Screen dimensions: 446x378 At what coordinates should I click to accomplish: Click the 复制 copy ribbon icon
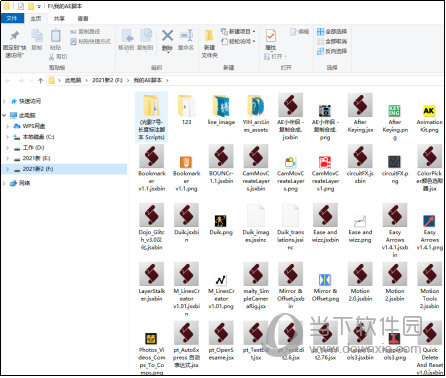[x=37, y=35]
